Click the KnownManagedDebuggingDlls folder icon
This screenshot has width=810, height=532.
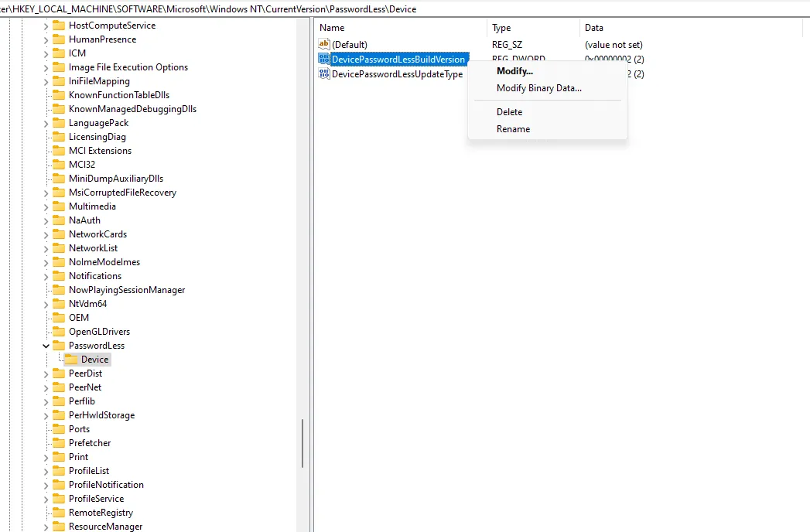[x=60, y=109]
